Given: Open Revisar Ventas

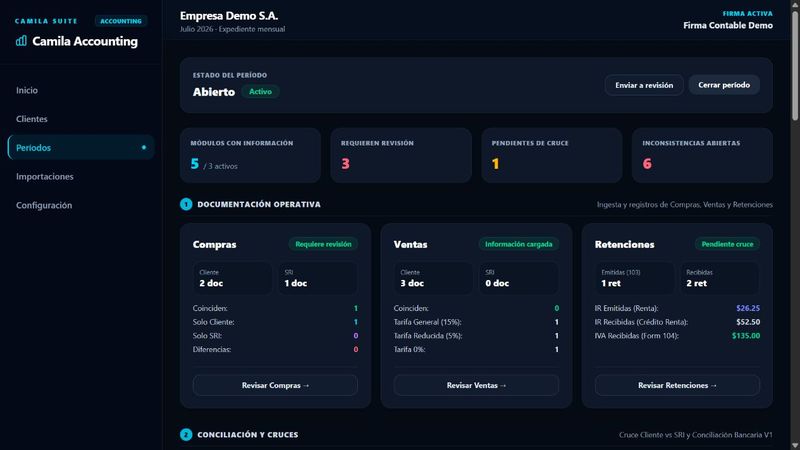Looking at the screenshot, I should click(476, 385).
